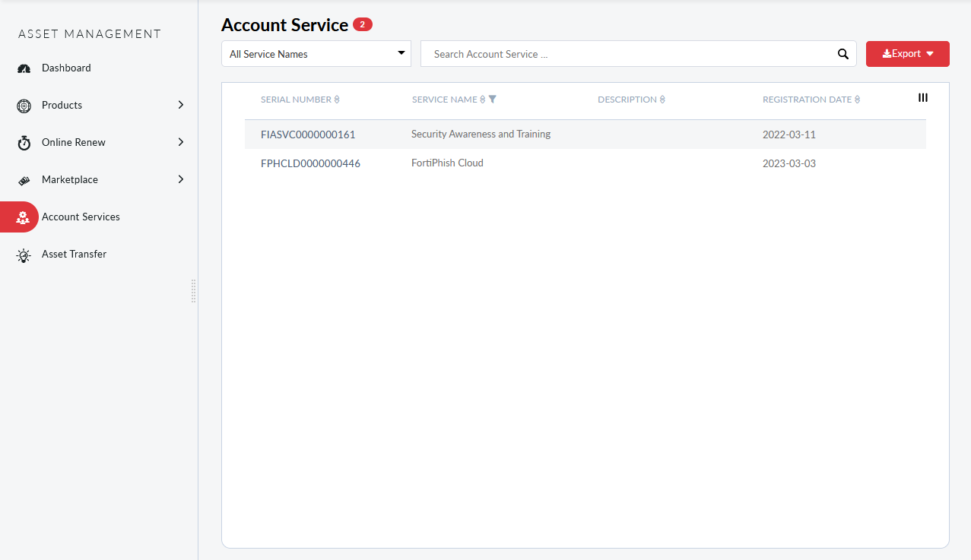Click the magnifying glass search icon
This screenshot has height=560, width=971.
point(842,54)
